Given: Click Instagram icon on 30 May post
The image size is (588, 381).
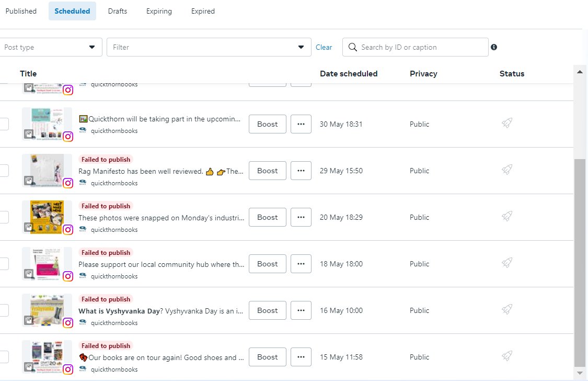Looking at the screenshot, I should 68,136.
